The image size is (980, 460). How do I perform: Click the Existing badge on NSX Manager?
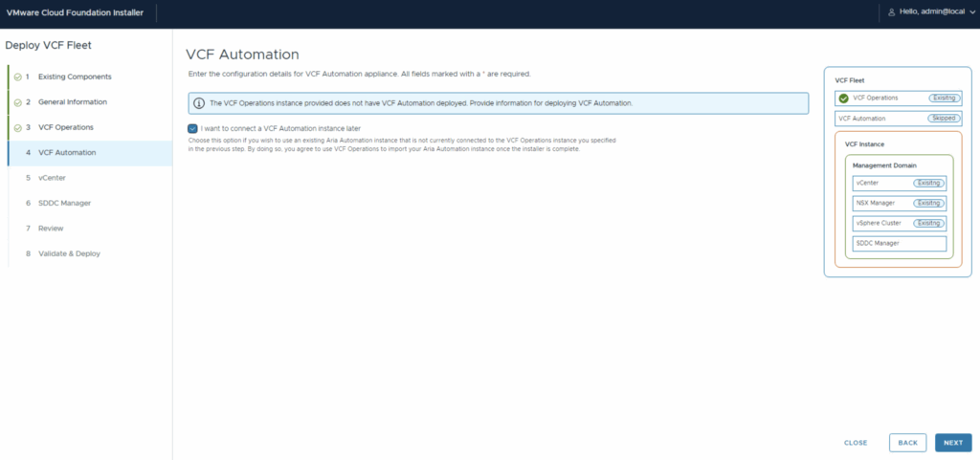(x=928, y=203)
